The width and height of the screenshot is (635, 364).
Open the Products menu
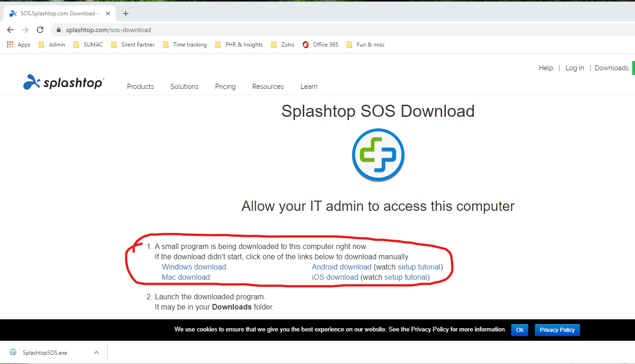[140, 87]
